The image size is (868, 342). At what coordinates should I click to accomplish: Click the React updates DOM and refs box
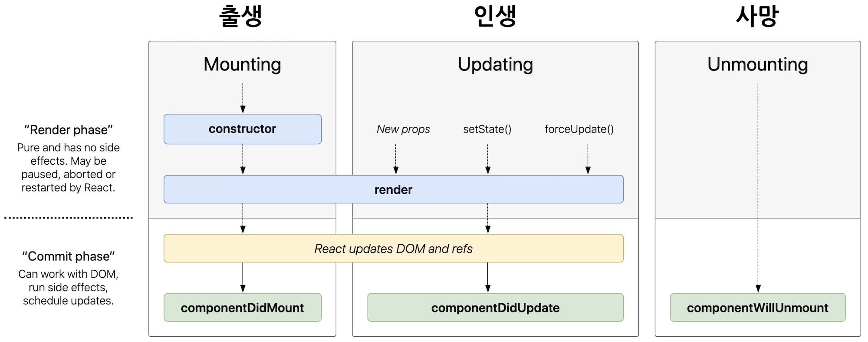[393, 249]
